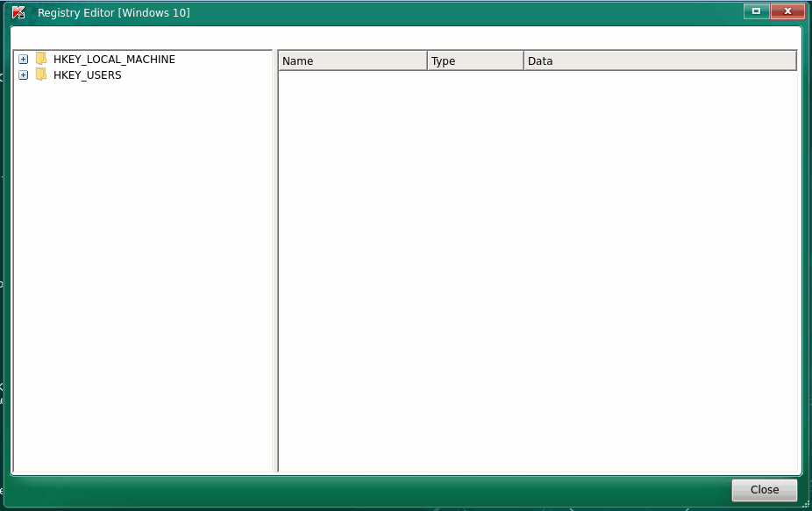Viewport: 812px width, 511px height.
Task: Sort by the Type column header
Action: pyautogui.click(x=475, y=60)
